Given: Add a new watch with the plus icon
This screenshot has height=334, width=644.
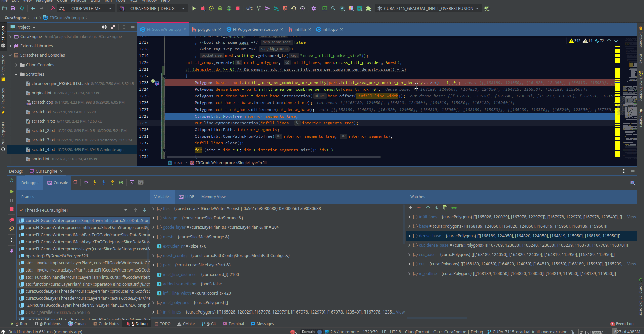Looking at the screenshot, I should [410, 208].
